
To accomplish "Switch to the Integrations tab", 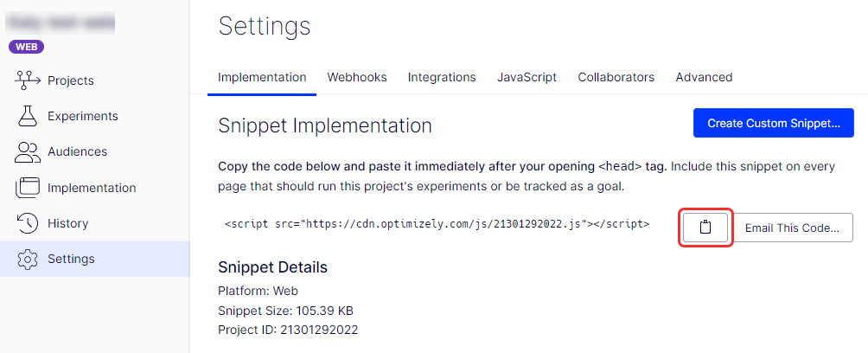I will point(442,77).
